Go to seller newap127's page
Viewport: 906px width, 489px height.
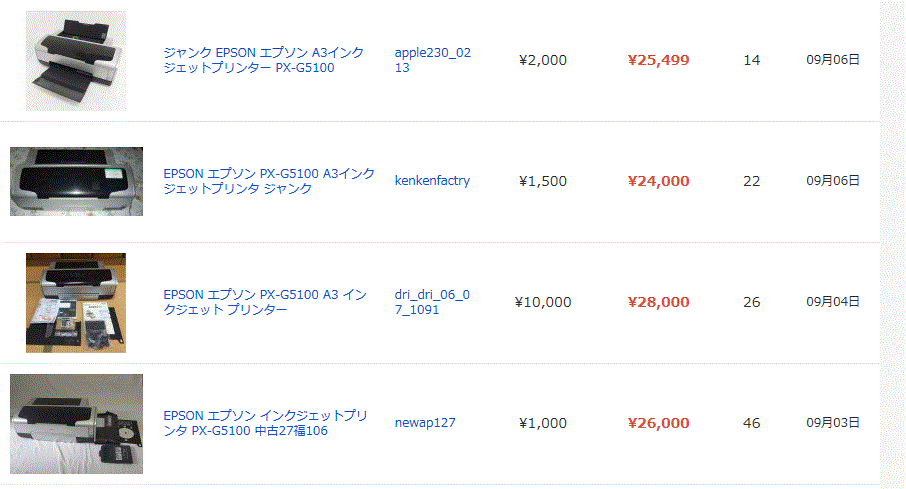(x=425, y=423)
